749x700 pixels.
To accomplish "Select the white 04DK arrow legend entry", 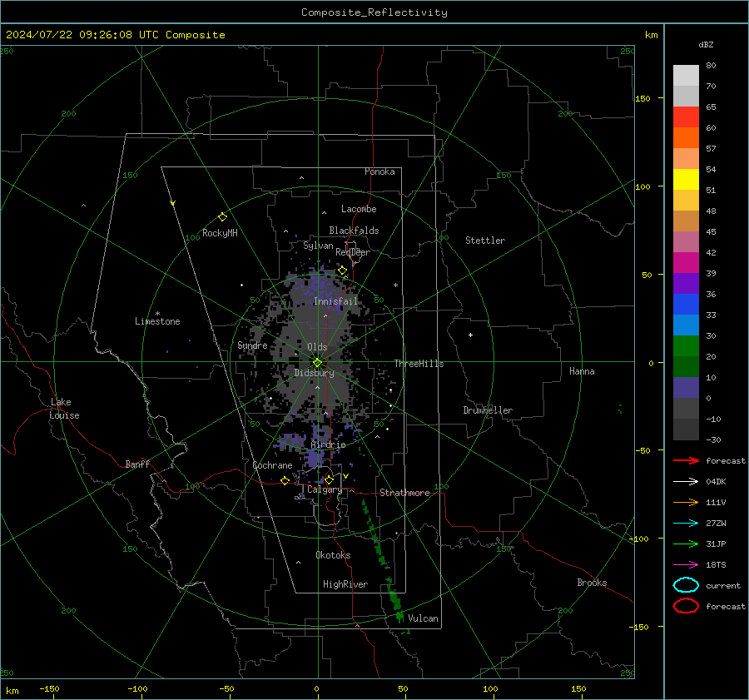I will 686,481.
